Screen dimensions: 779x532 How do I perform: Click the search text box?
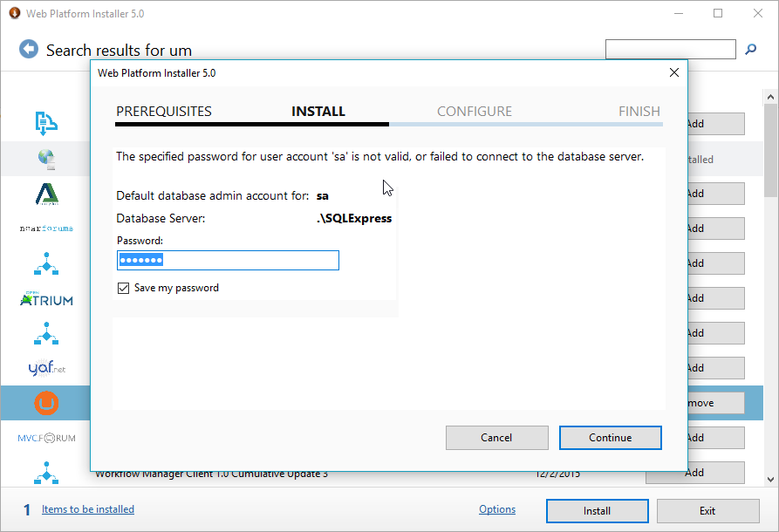pyautogui.click(x=670, y=50)
